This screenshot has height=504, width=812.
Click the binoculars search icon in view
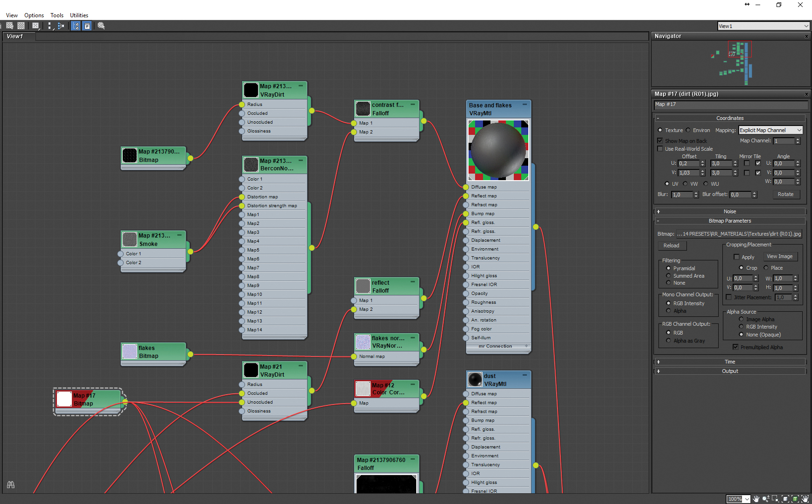(x=11, y=485)
